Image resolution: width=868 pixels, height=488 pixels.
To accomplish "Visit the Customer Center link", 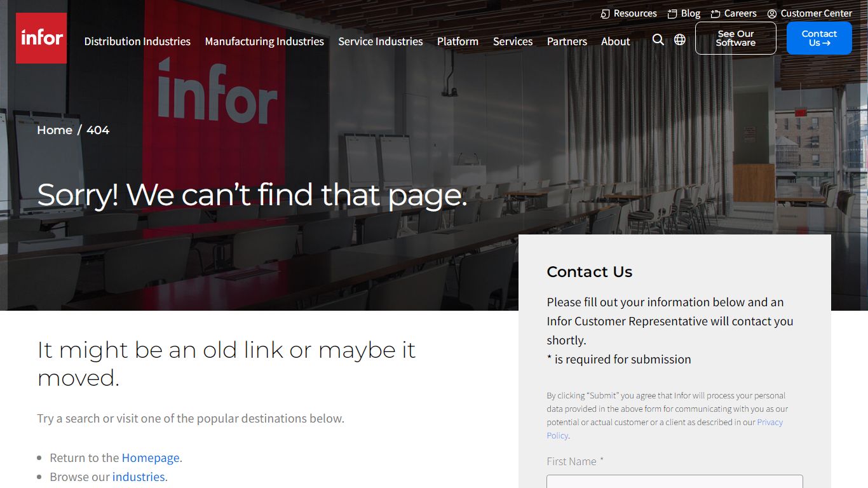I will [x=810, y=13].
